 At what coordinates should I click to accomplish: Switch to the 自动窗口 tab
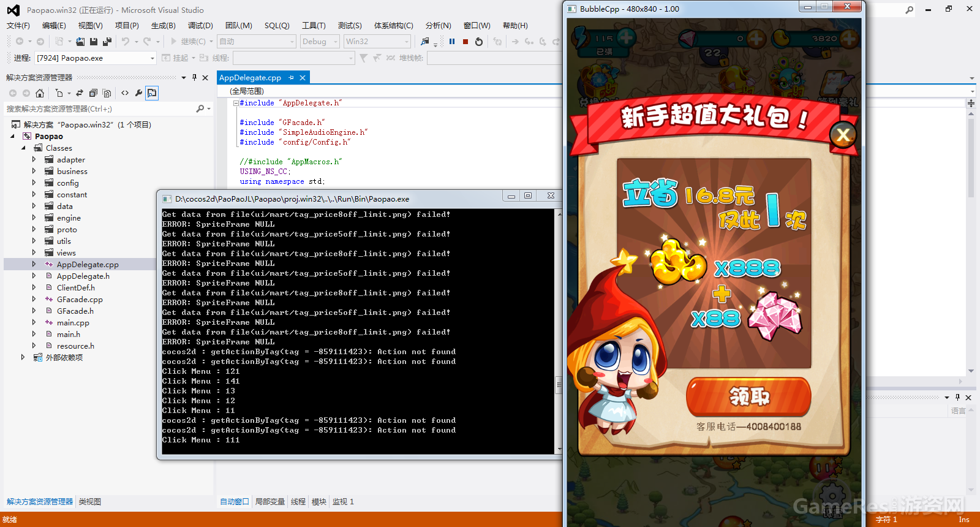click(x=235, y=502)
